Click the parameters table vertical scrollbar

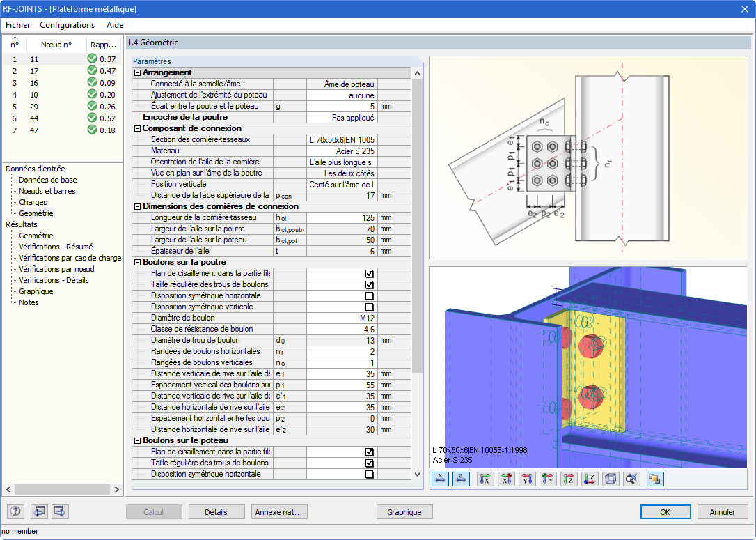(x=418, y=274)
